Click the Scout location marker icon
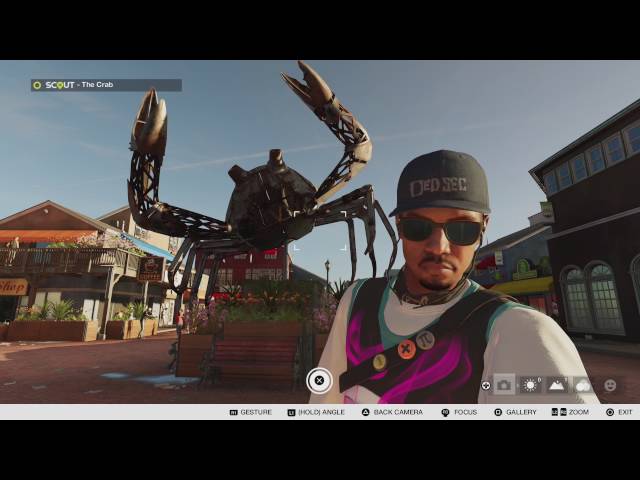 coord(37,85)
